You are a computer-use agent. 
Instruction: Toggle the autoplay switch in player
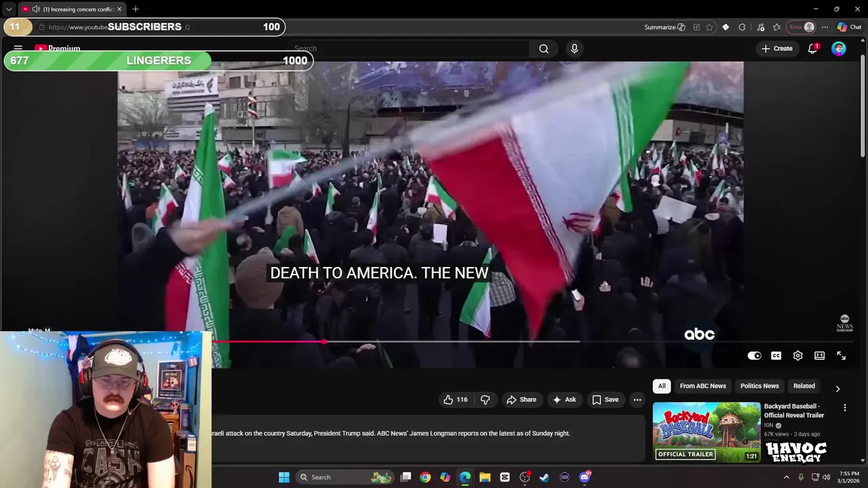(x=754, y=356)
